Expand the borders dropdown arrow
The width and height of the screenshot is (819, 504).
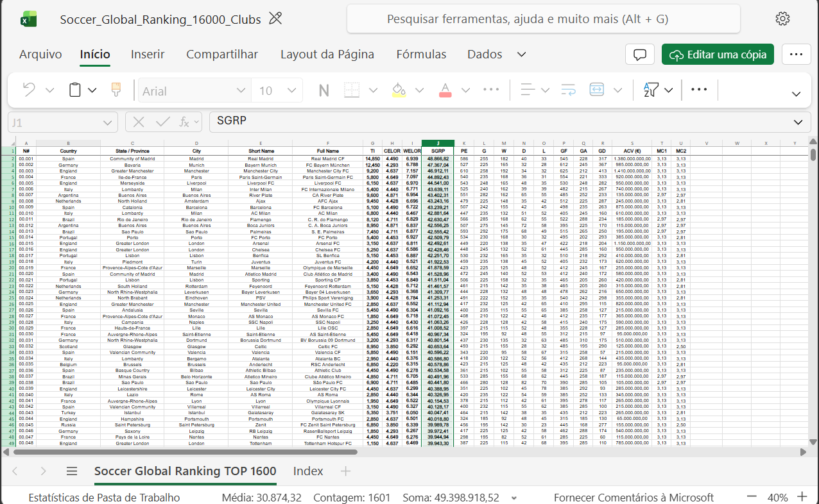click(x=373, y=90)
